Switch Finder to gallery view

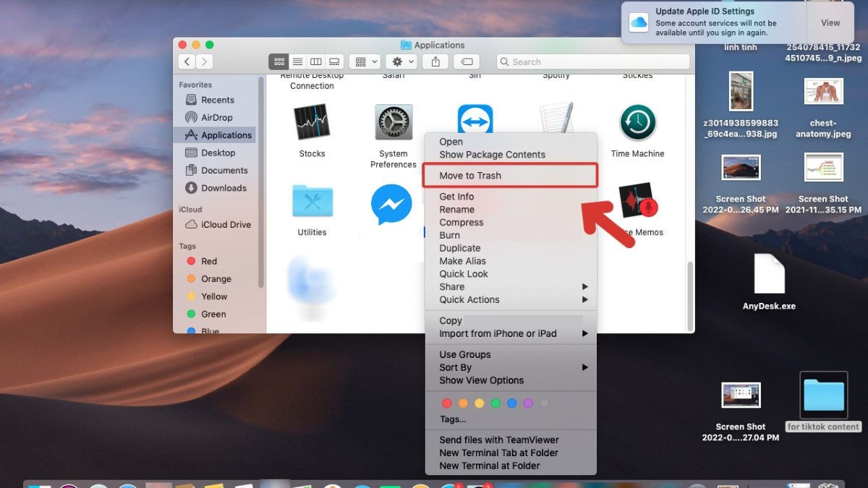tap(334, 62)
